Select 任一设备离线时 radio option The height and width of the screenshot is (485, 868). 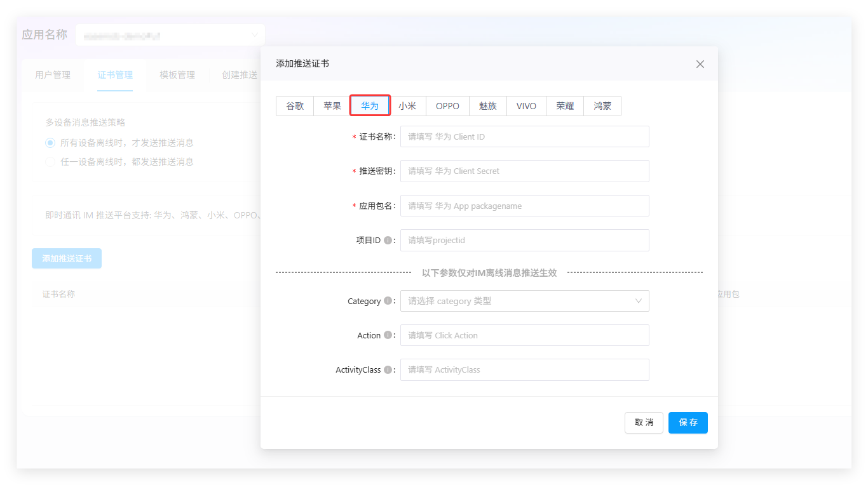pyautogui.click(x=50, y=162)
